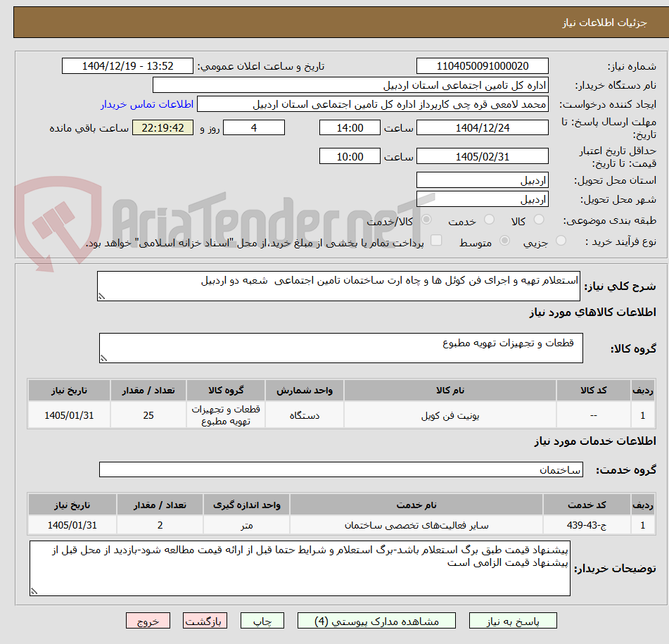This screenshot has height=644, width=669.
Task: Click the خروج exit button
Action: [148, 621]
